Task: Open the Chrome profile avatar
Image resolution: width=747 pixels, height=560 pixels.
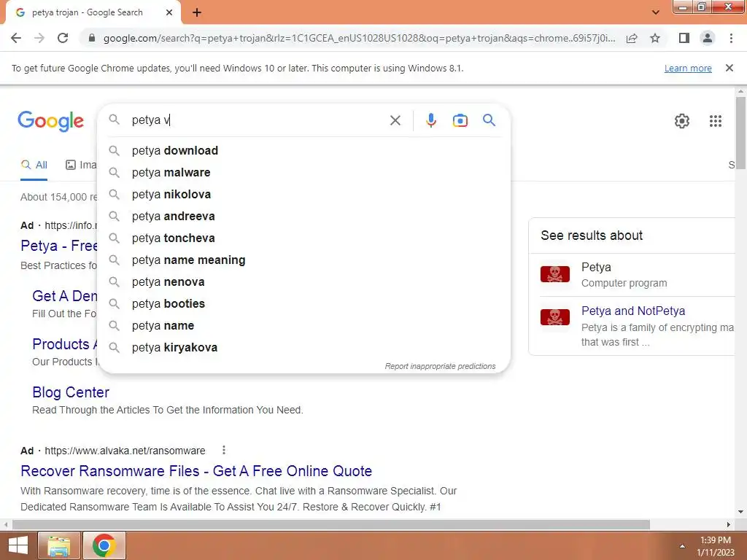Action: coord(708,38)
